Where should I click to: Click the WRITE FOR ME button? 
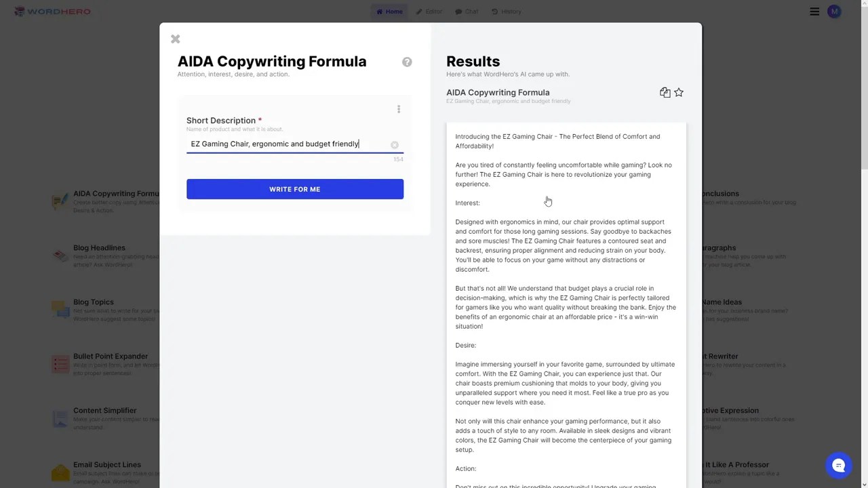pyautogui.click(x=295, y=189)
